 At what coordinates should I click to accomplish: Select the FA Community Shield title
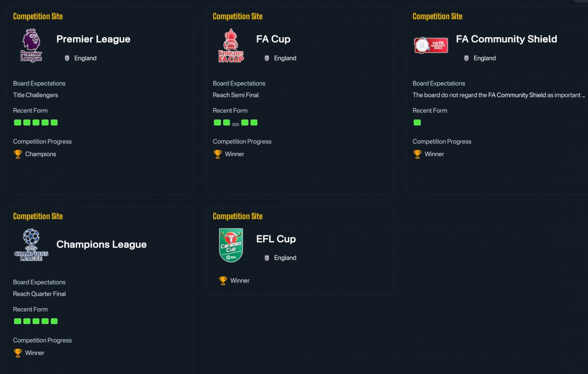(x=506, y=39)
